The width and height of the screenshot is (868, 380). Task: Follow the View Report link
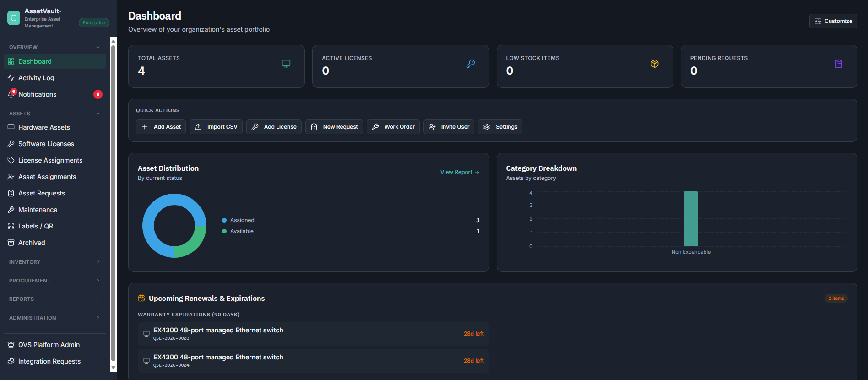(460, 172)
